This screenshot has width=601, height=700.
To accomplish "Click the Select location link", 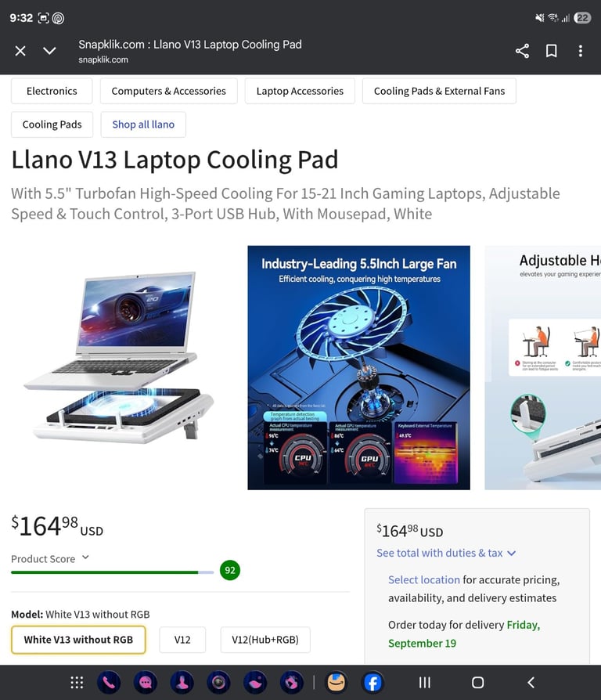I will pos(424,580).
